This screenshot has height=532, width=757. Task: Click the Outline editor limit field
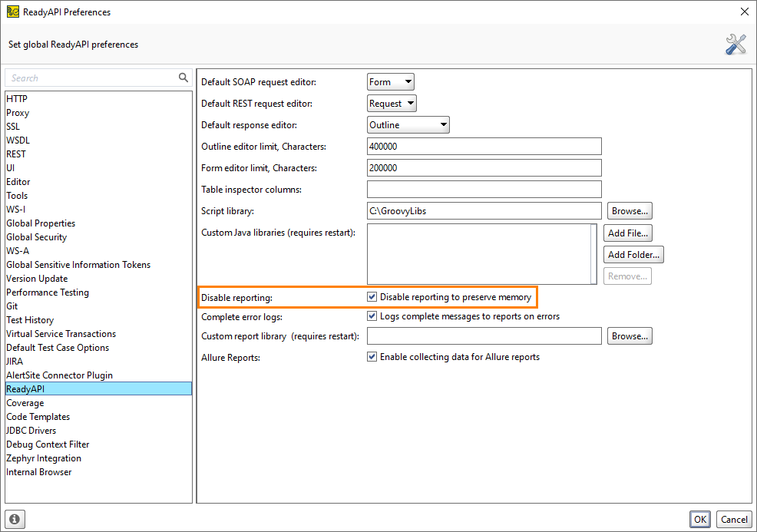[484, 147]
